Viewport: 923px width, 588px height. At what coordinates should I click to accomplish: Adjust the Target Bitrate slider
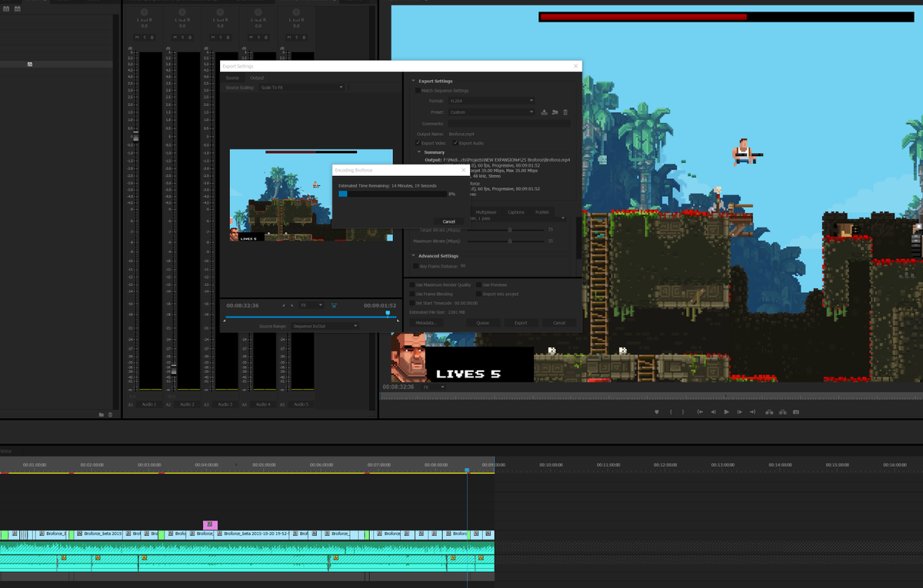pos(509,229)
